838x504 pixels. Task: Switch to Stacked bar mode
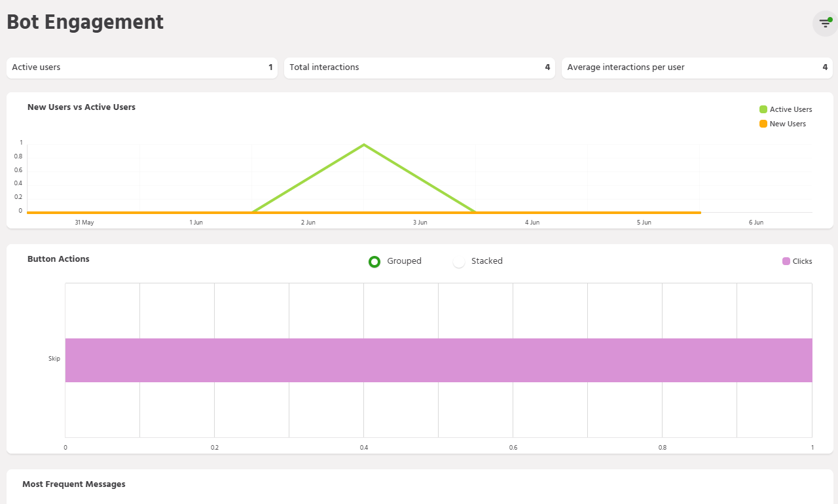point(459,262)
